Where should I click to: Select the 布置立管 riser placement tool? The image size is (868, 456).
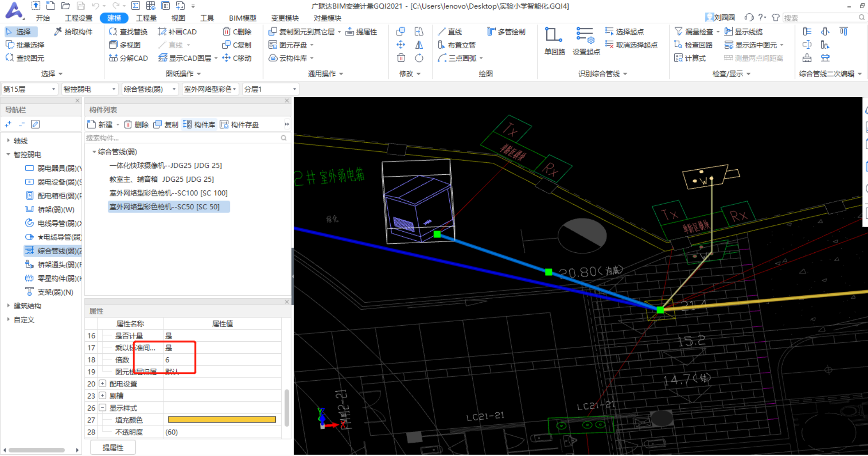pyautogui.click(x=457, y=45)
